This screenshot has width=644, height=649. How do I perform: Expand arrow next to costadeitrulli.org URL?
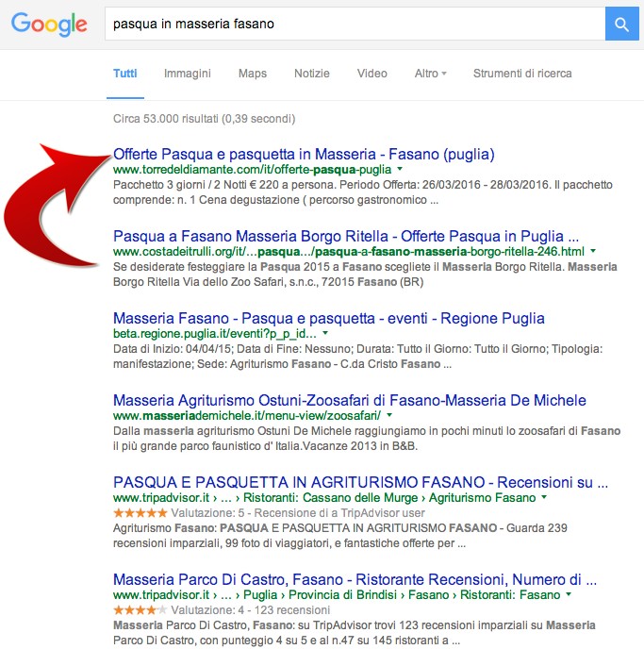click(593, 251)
